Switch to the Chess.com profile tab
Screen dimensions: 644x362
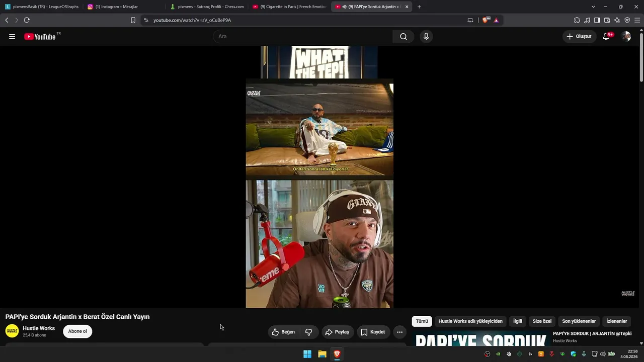[x=207, y=7]
